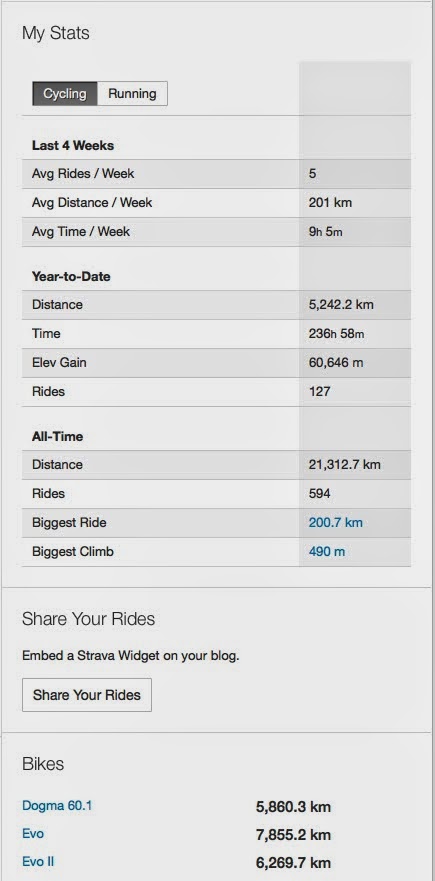The width and height of the screenshot is (435, 881).
Task: Click the Share Your Rides heading
Action: [x=88, y=619]
